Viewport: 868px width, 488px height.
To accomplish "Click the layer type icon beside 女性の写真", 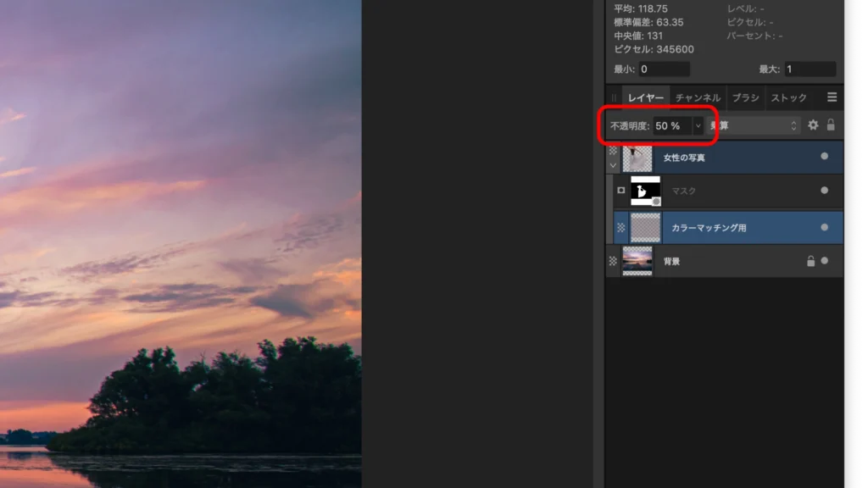I will coord(613,151).
